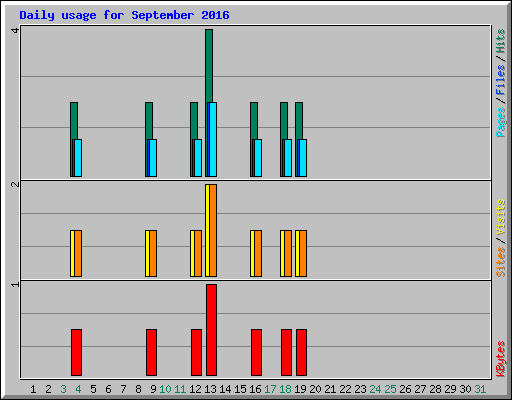Click the 'Pages' legend label

501,122
